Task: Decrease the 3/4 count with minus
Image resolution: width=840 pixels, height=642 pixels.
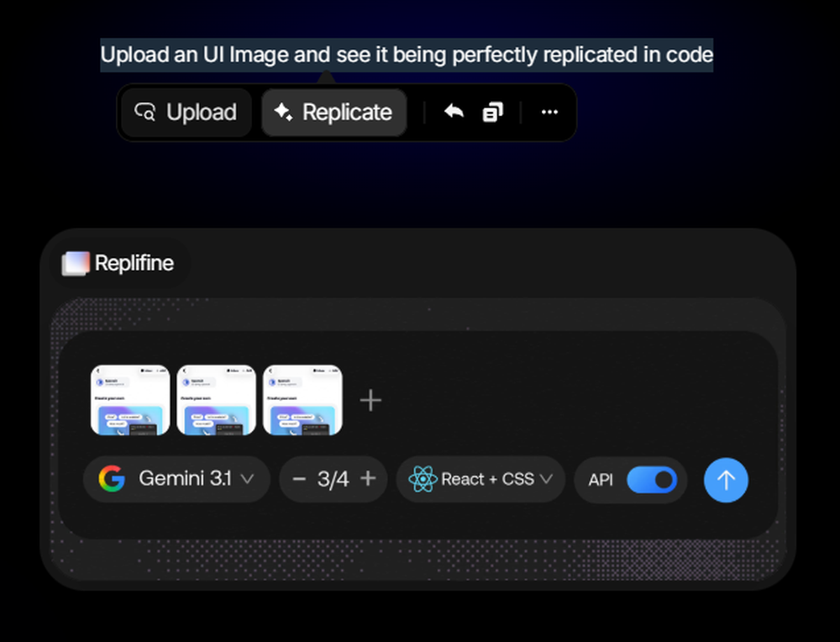Action: point(299,479)
